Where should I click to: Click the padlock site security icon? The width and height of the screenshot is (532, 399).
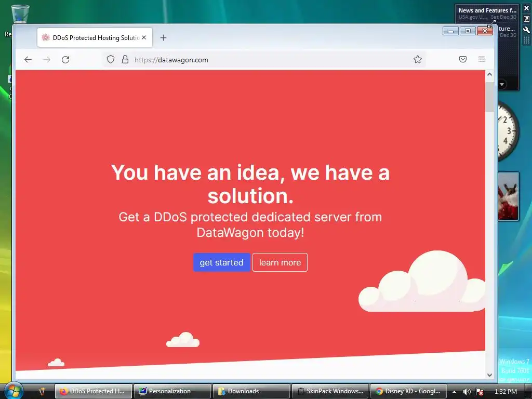point(125,59)
